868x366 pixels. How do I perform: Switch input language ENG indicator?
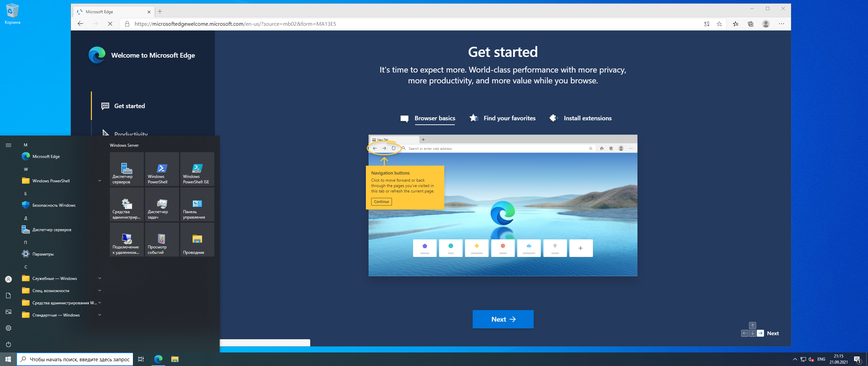822,359
